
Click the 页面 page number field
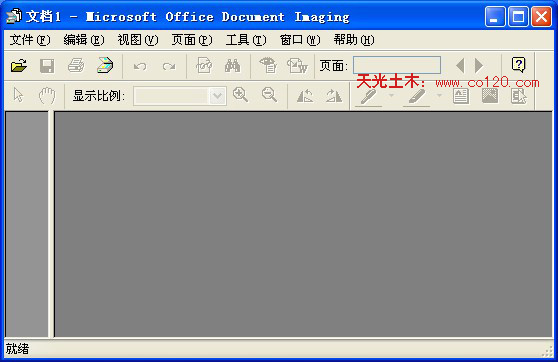pos(397,65)
